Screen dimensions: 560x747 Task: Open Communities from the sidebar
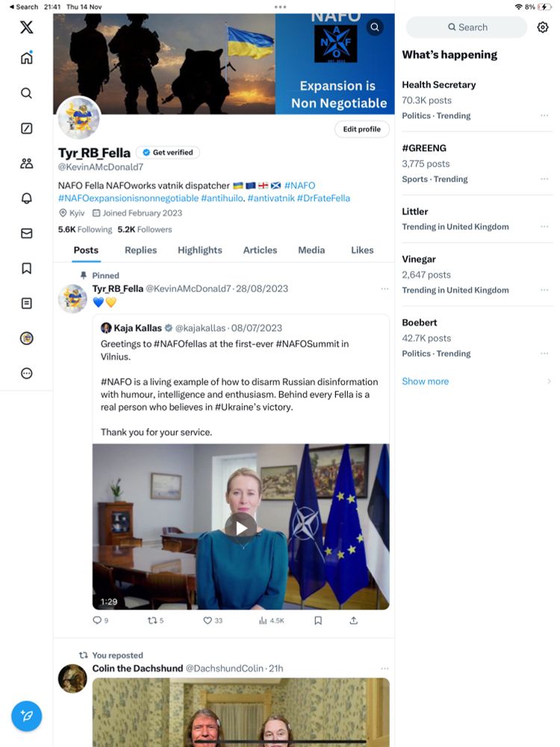(27, 164)
